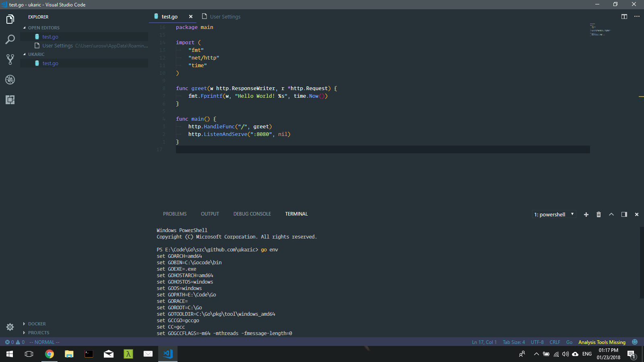Screen dimensions: 644x362
Task: Select Go language mode
Action: click(569, 342)
